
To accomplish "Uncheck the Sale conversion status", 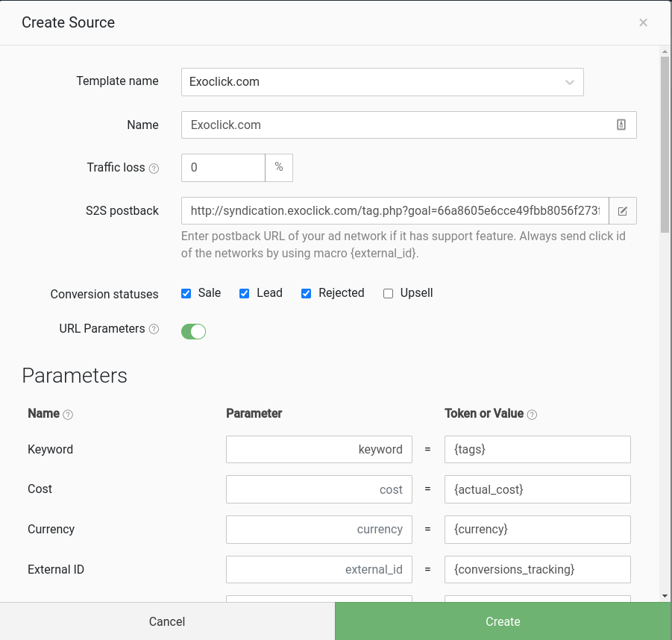I will [186, 293].
